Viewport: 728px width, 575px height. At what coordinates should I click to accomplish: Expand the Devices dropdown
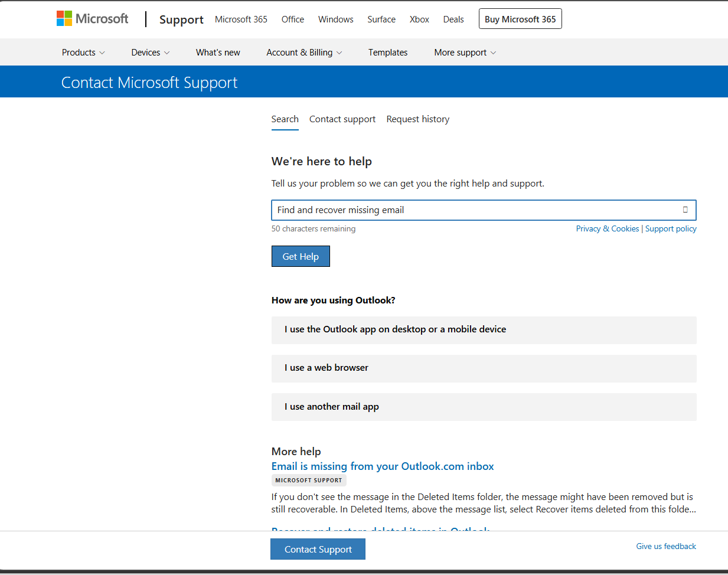tap(151, 53)
